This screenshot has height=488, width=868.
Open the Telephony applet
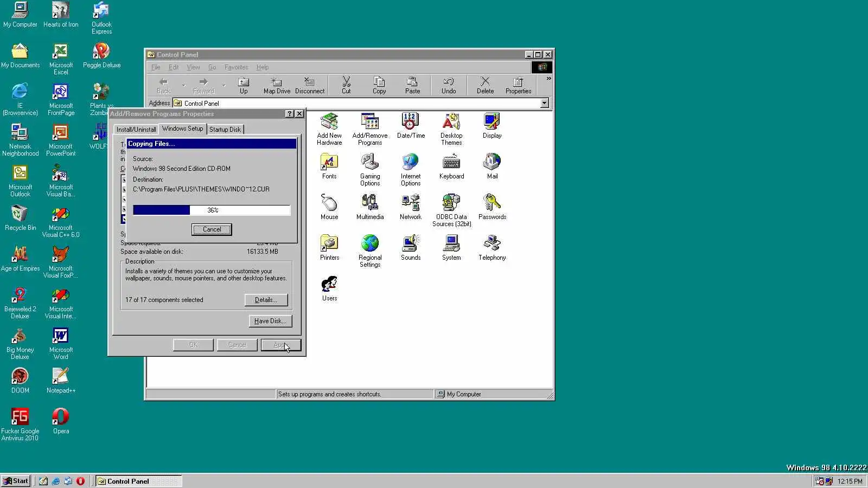[x=492, y=248]
